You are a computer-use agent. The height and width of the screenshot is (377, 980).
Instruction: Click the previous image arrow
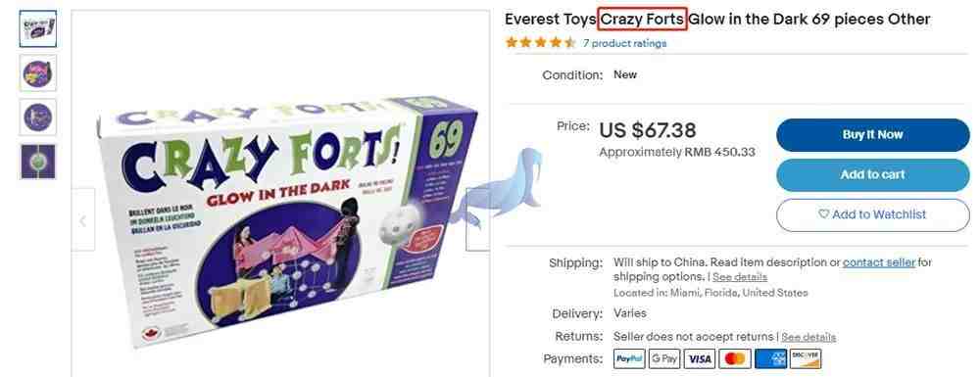pos(83,219)
